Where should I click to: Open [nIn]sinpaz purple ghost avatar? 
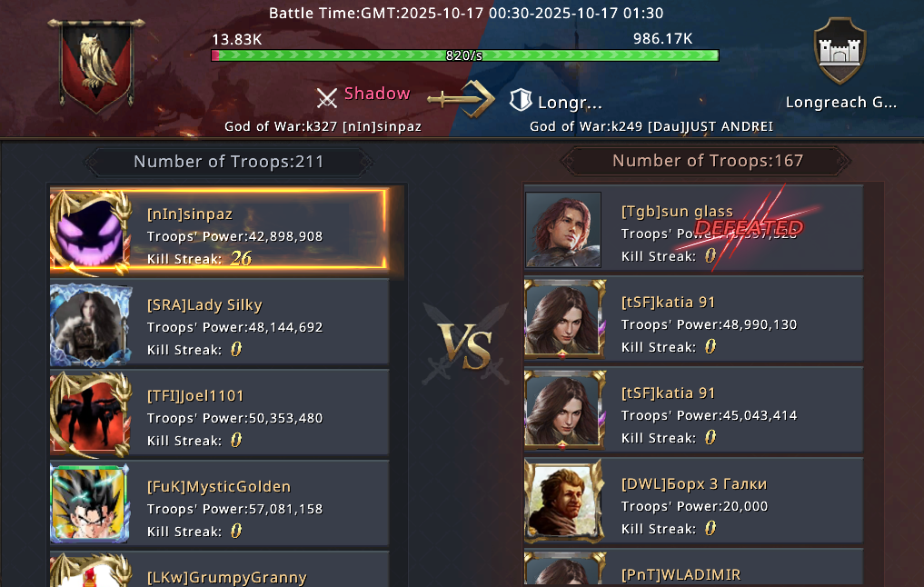(x=91, y=233)
